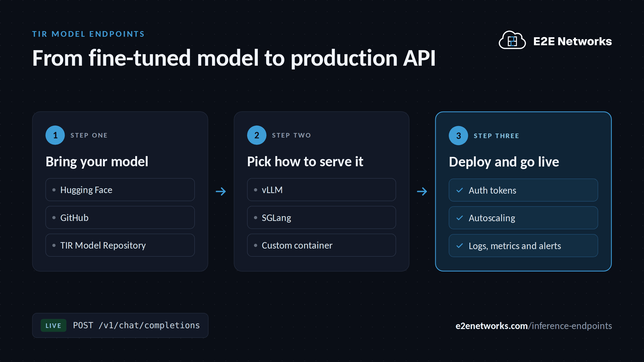The image size is (644, 362).
Task: Click the Deploy and go live title
Action: (x=504, y=162)
